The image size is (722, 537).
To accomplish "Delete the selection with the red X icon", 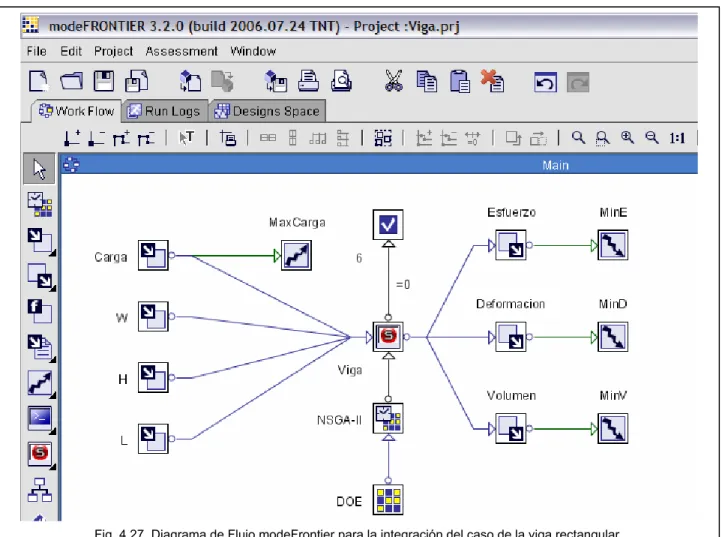I will pyautogui.click(x=492, y=81).
